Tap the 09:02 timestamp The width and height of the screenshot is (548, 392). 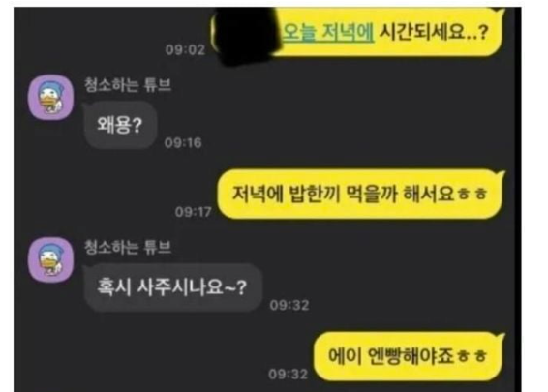[185, 50]
